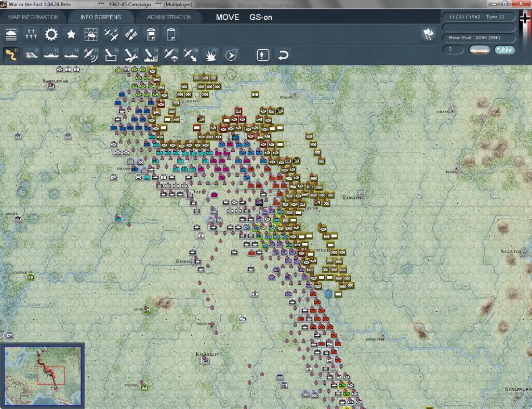Select F9 Air transport parachute icon

coord(171,55)
